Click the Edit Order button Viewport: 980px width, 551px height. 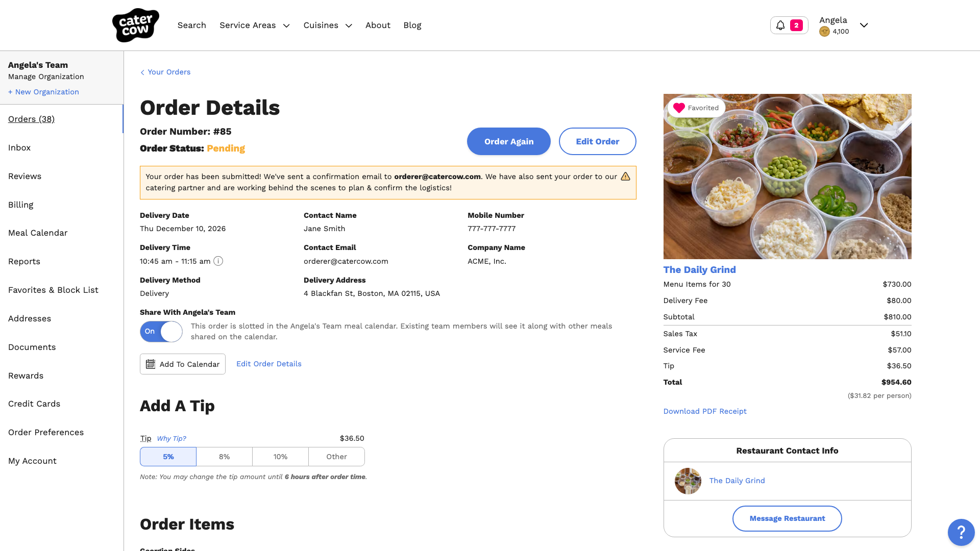tap(598, 141)
